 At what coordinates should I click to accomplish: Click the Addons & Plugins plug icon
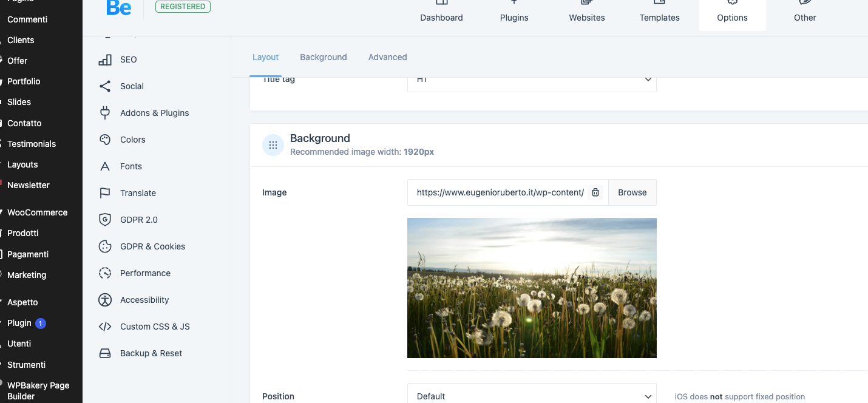[105, 113]
